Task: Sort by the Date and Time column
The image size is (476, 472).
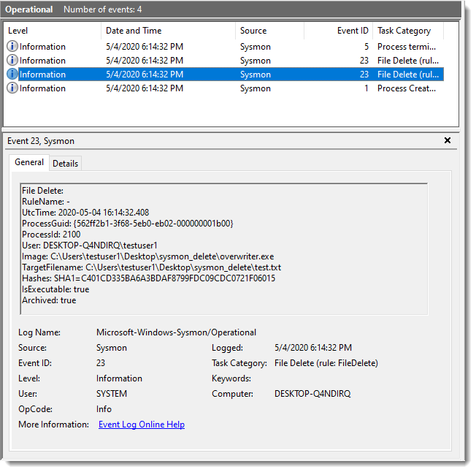Action: (168, 31)
